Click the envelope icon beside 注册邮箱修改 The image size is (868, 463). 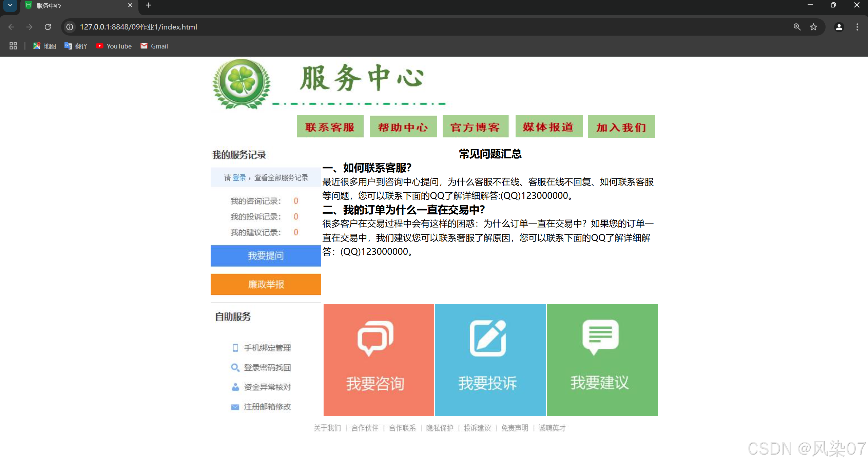point(235,407)
